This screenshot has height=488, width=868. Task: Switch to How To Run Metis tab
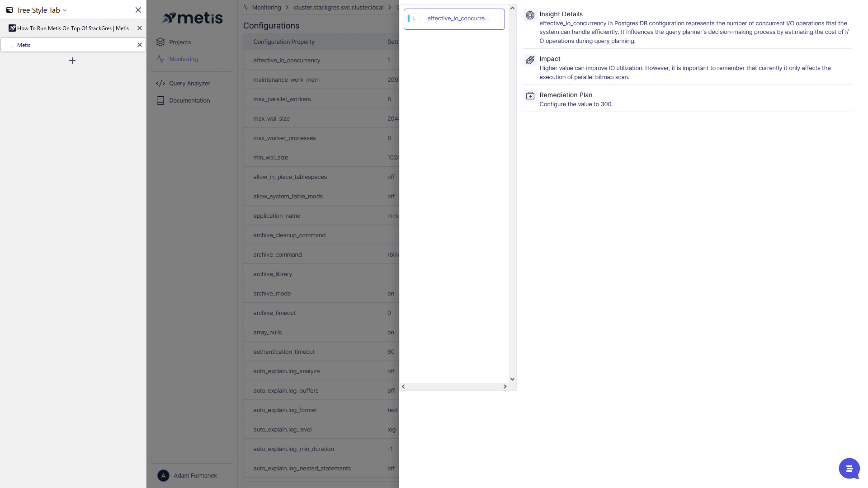pos(72,28)
